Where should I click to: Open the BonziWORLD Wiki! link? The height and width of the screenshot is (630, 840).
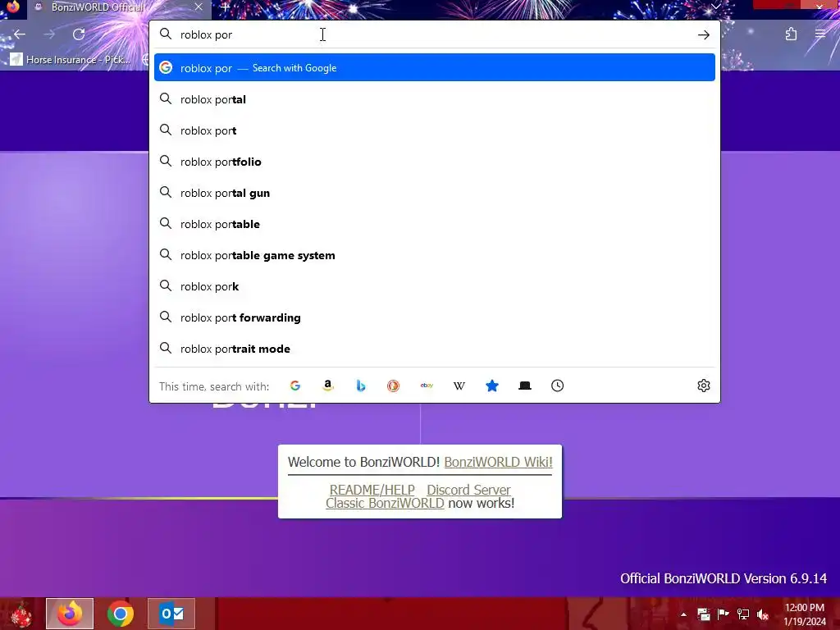pos(498,462)
